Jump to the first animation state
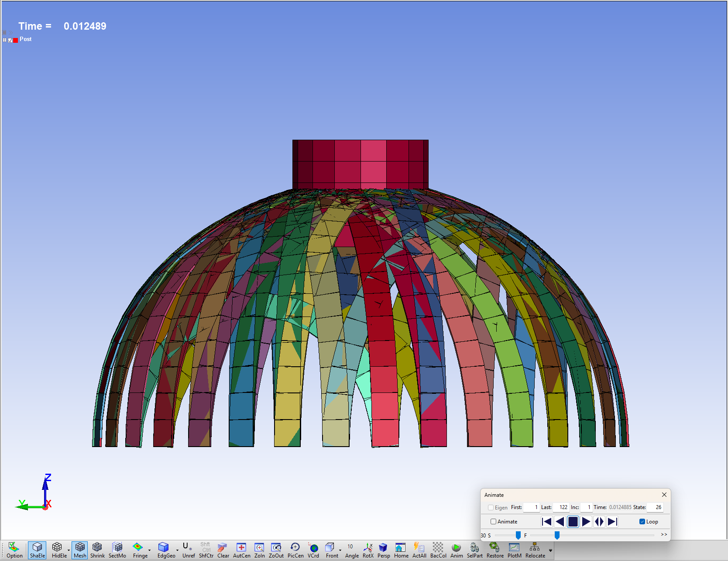Screen dimensions: 728x561 [546, 522]
